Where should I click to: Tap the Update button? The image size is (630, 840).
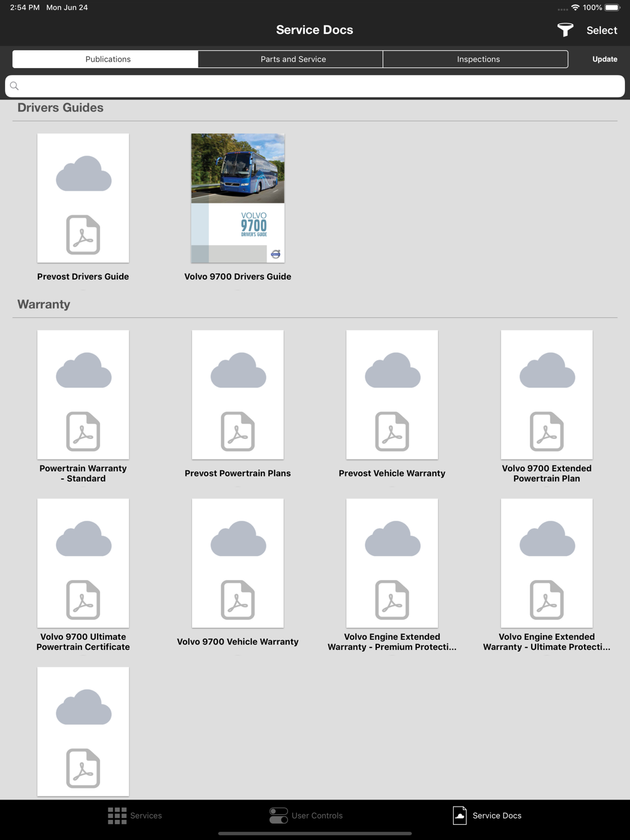(x=605, y=59)
